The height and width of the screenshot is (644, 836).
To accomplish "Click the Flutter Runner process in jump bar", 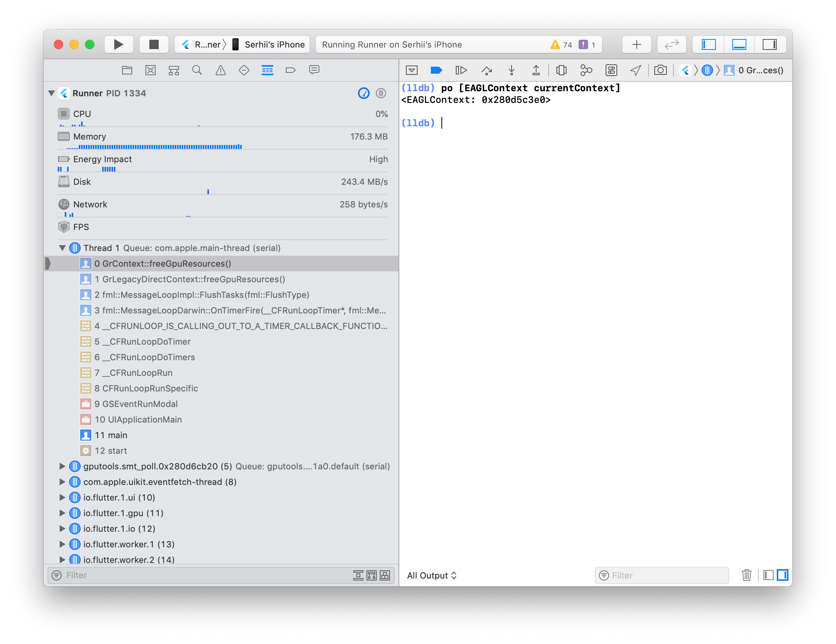I will pos(685,70).
